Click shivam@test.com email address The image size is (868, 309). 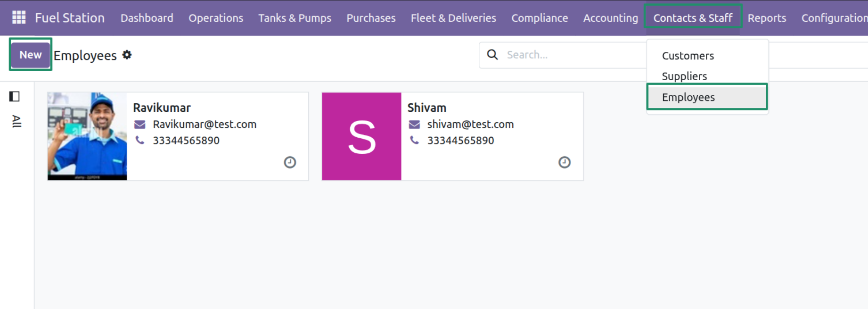[471, 124]
